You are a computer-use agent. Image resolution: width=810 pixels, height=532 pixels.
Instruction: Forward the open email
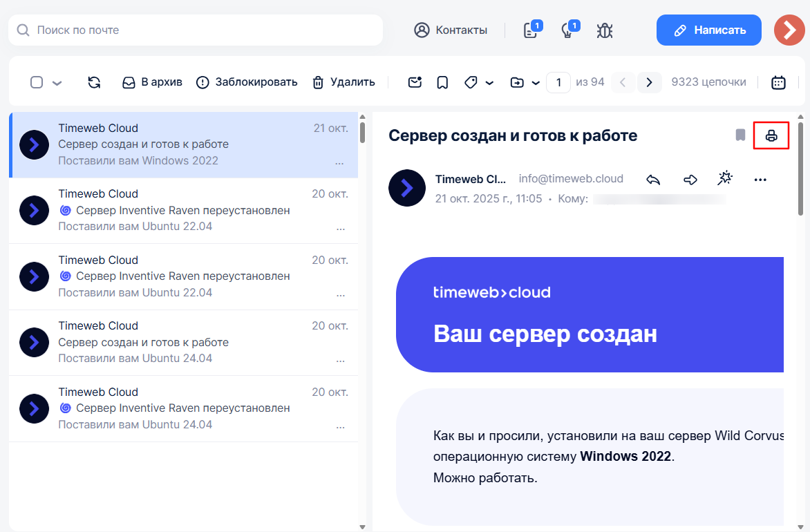pos(689,178)
